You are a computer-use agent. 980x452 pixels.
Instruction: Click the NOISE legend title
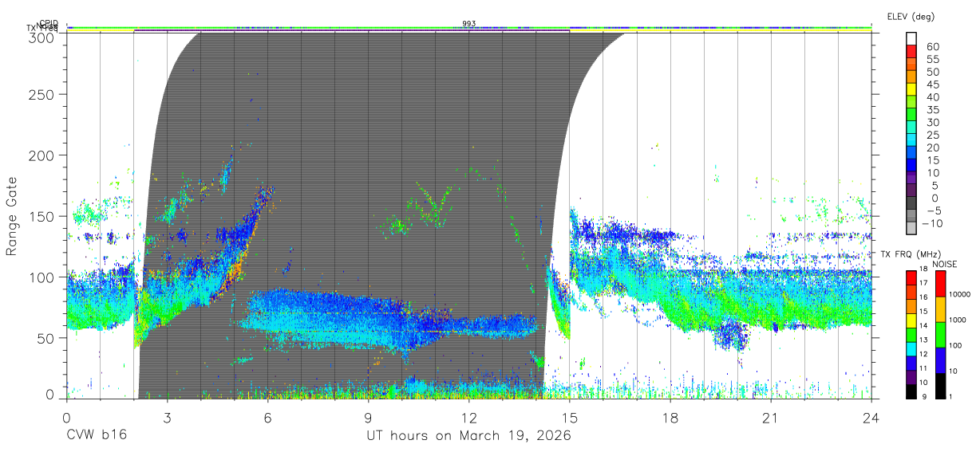(x=945, y=264)
